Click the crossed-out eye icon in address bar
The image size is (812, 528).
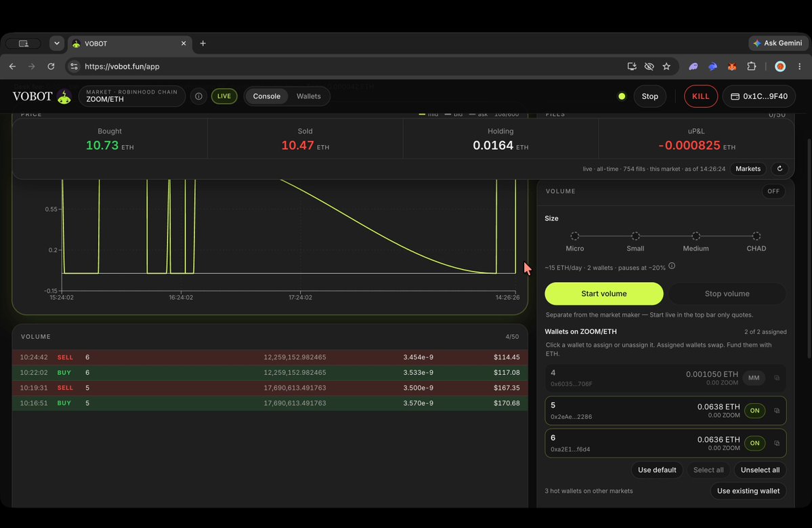(x=649, y=66)
